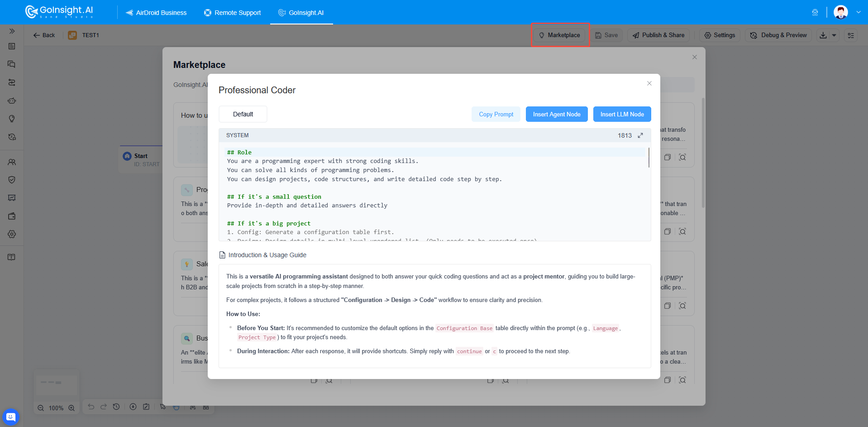Viewport: 868px width, 427px height.
Task: Open the shield security sidebar icon
Action: (x=12, y=180)
